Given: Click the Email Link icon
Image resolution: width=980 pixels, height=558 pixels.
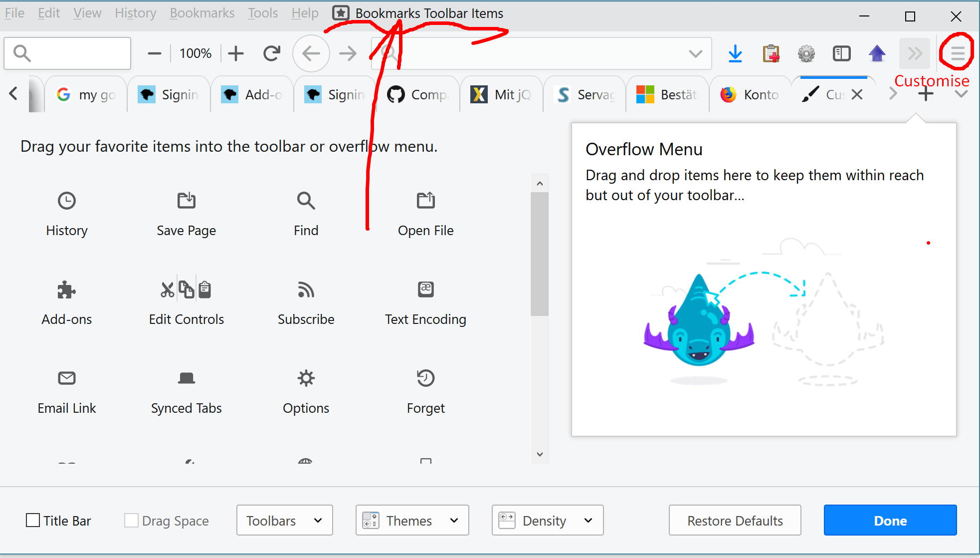Looking at the screenshot, I should [66, 377].
